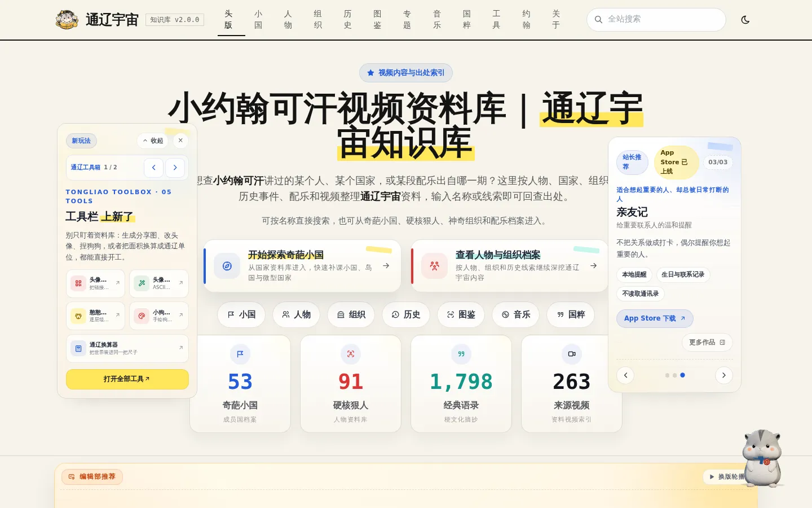The width and height of the screenshot is (812, 508).
Task: Show previous recommendation in 站长推荐 card
Action: 625,375
